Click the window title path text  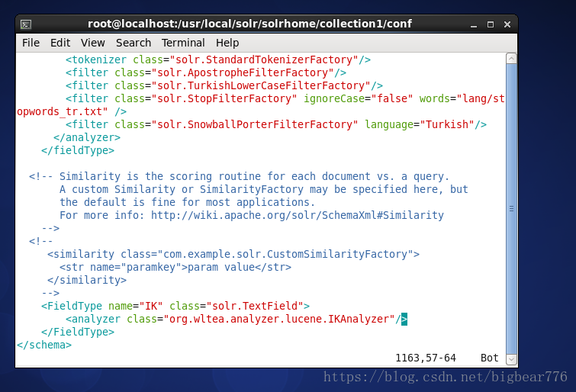249,24
